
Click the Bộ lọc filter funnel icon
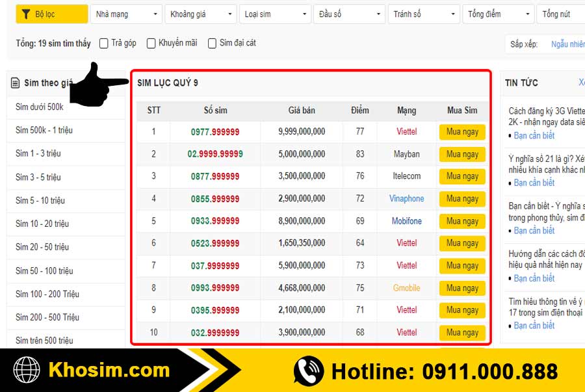(x=27, y=14)
